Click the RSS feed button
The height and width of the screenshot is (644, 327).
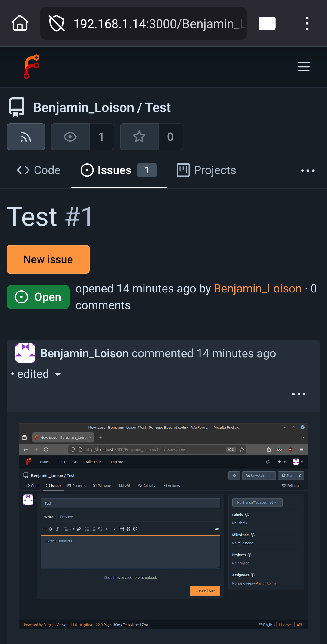coord(26,137)
